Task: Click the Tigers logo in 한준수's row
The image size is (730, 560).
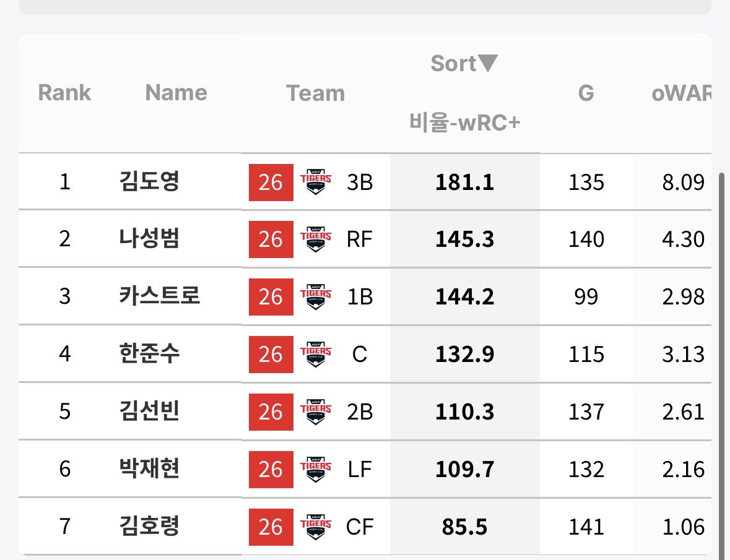Action: point(315,354)
